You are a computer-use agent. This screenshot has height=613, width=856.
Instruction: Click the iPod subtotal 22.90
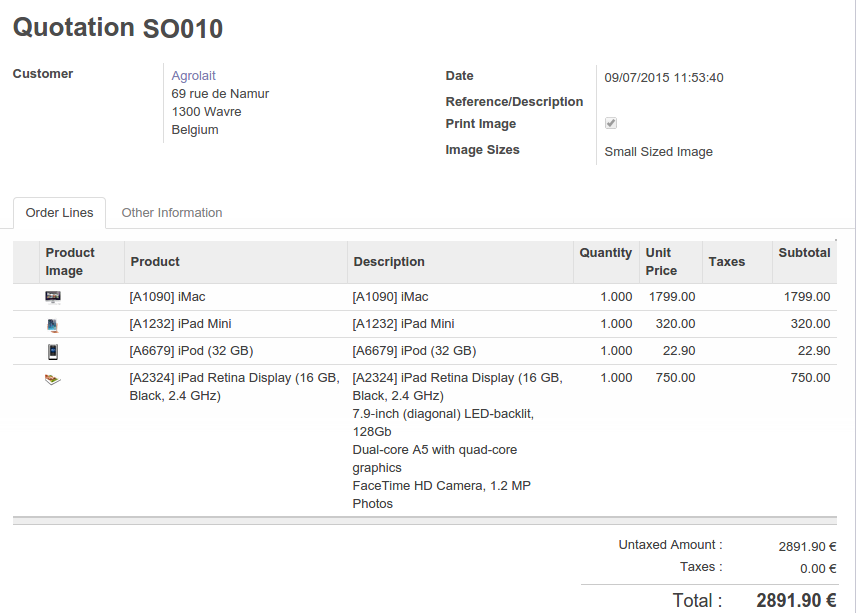click(x=814, y=351)
